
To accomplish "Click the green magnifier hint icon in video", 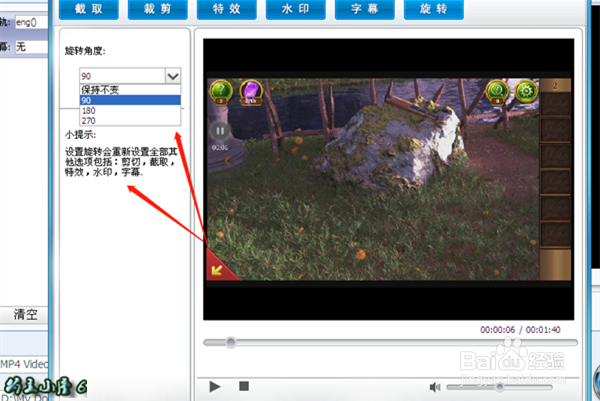I will [497, 92].
